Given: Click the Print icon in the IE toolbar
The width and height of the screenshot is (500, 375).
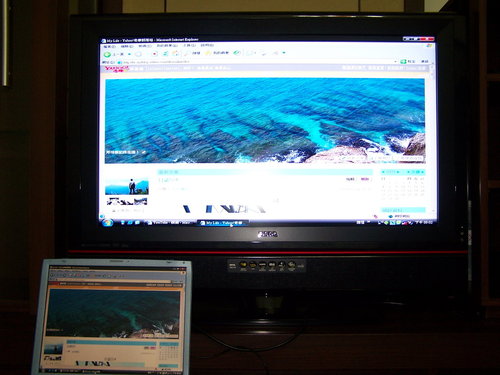Looking at the screenshot, I should tap(263, 53).
